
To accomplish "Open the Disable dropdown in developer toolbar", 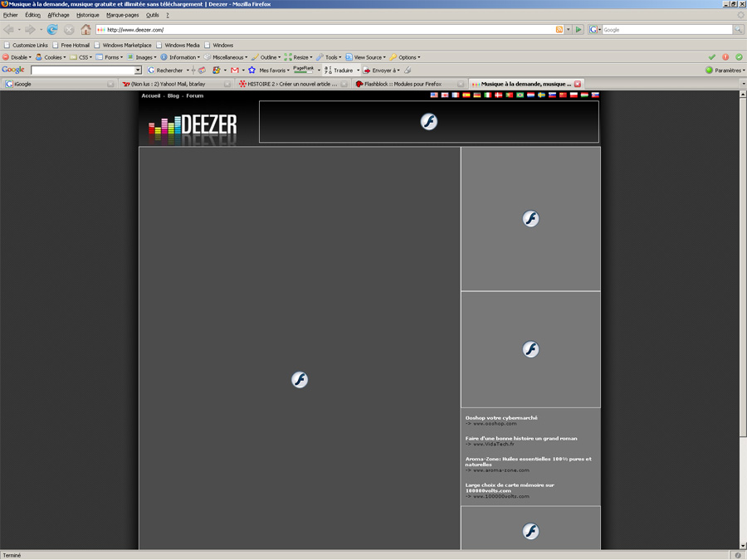I will click(x=17, y=57).
